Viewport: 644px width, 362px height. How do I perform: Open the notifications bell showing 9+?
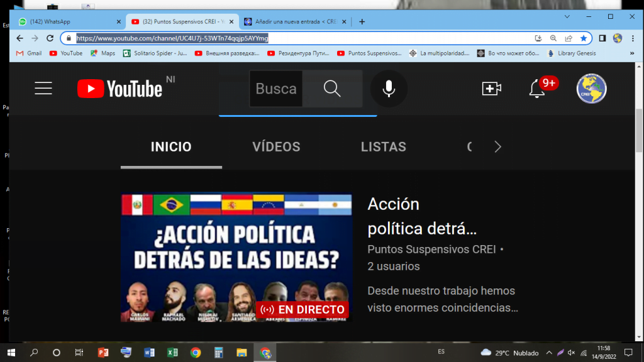[537, 89]
